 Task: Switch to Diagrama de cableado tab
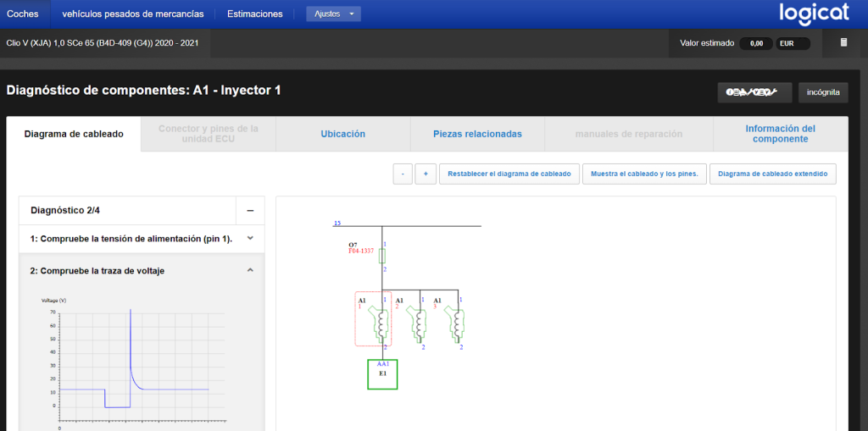74,134
